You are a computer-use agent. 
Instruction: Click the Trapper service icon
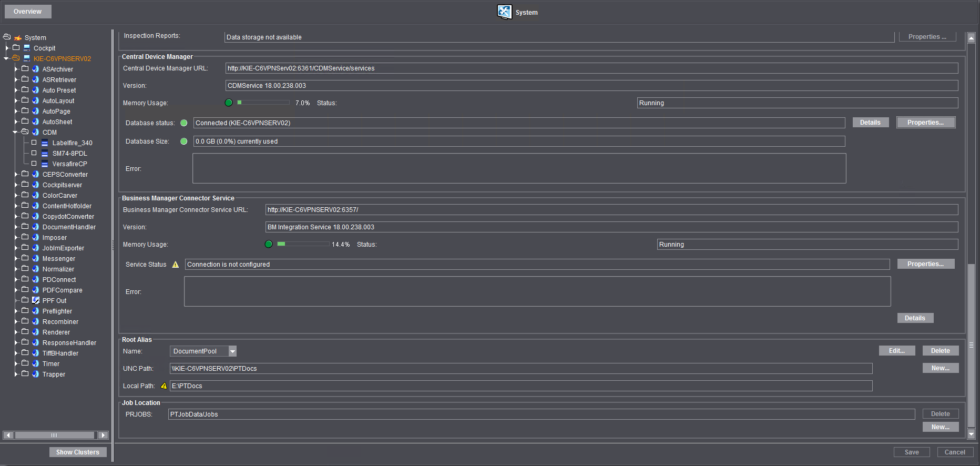[x=36, y=374]
